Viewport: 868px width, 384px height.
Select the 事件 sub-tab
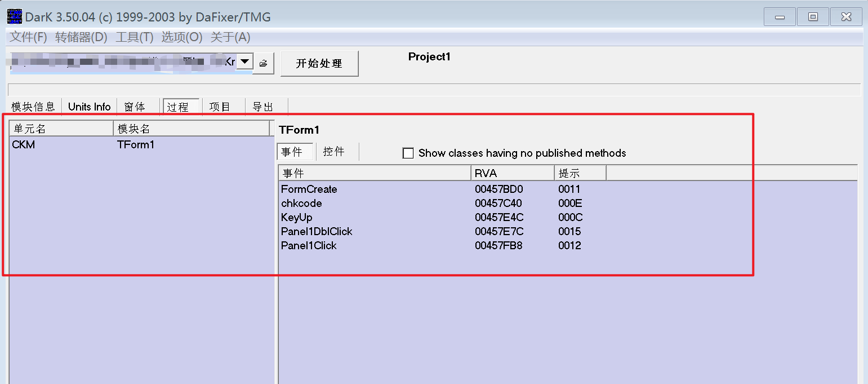295,152
